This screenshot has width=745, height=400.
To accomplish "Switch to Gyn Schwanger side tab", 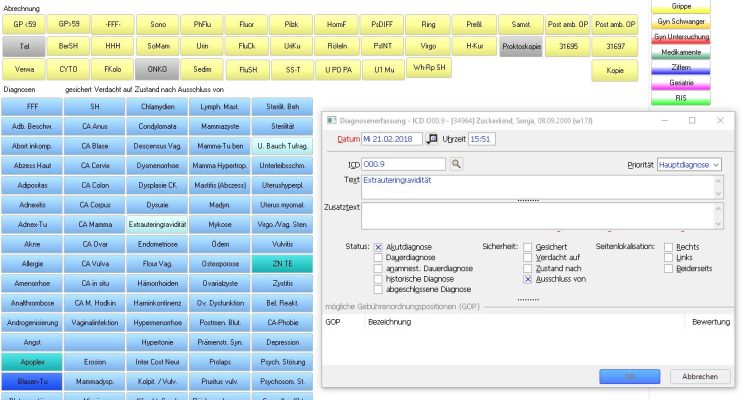I will tap(681, 21).
